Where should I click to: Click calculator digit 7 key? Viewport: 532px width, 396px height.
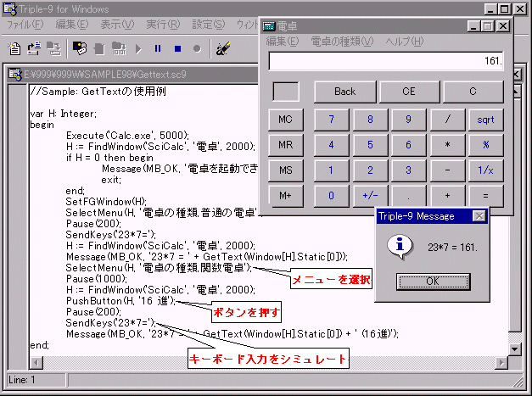[x=331, y=120]
